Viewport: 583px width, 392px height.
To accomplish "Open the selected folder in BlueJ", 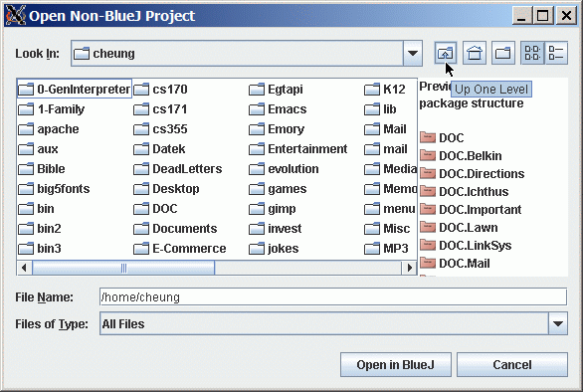I will (396, 364).
